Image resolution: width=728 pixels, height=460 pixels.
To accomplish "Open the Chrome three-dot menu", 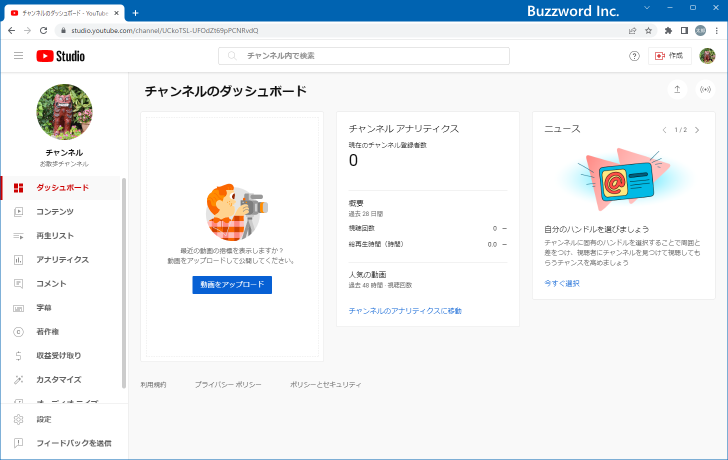I will [x=717, y=31].
